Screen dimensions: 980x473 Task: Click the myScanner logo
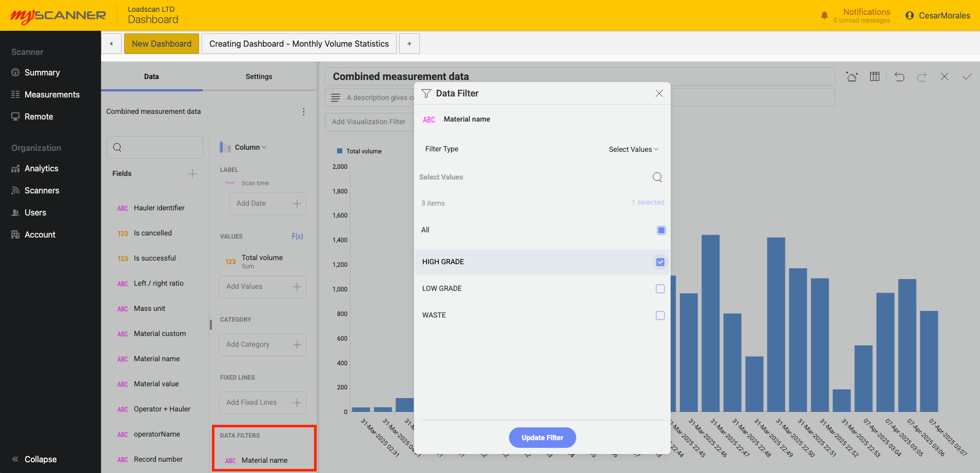click(58, 16)
